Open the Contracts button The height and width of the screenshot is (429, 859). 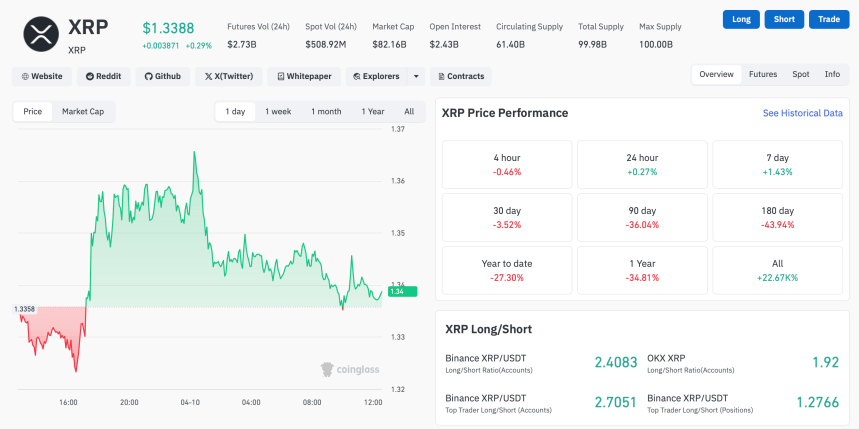pyautogui.click(x=461, y=77)
